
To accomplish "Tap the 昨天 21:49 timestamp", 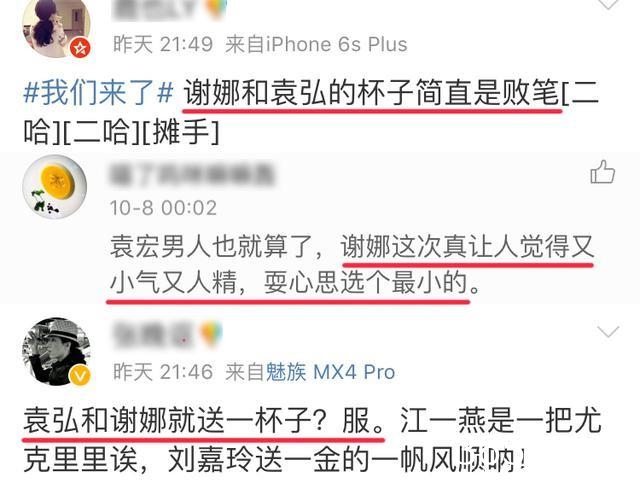I will (163, 44).
